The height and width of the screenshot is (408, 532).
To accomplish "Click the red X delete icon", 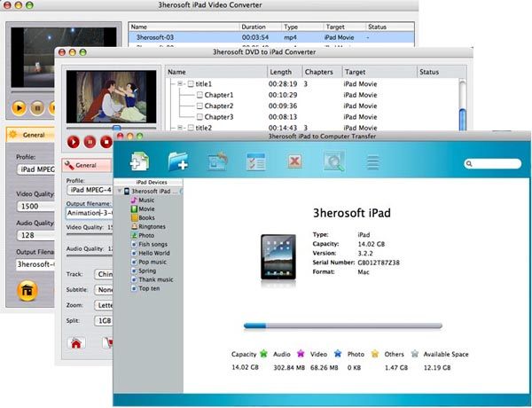I will pos(294,161).
